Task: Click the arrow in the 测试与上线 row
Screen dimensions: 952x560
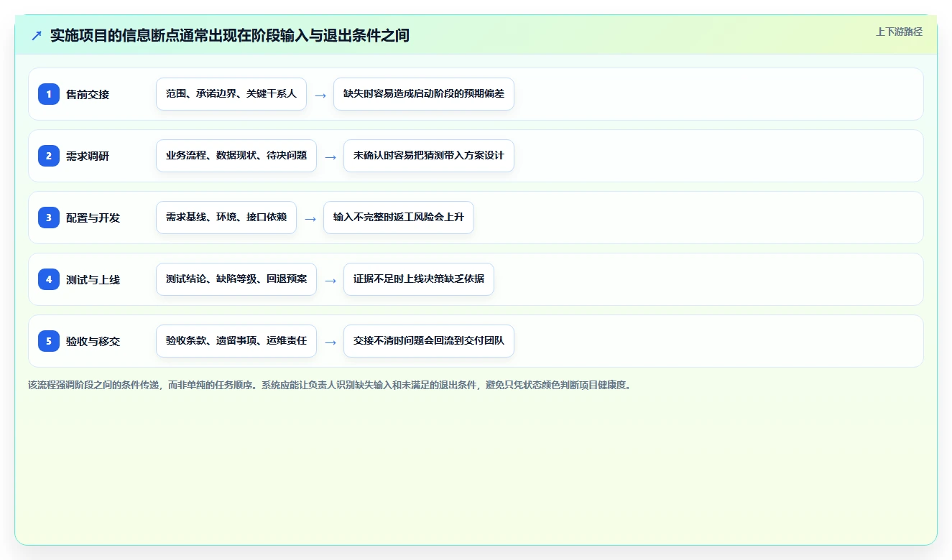Action: [331, 280]
